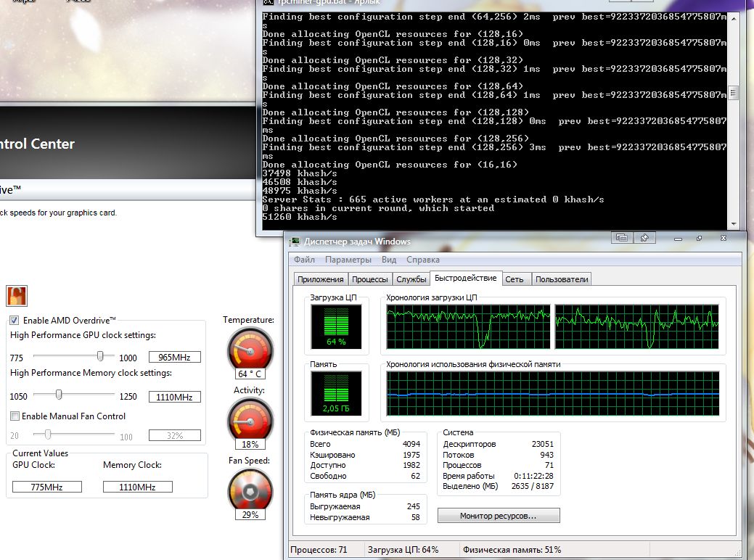The height and width of the screenshot is (560, 754).
Task: Click the 18% activity reading
Action: [x=250, y=444]
